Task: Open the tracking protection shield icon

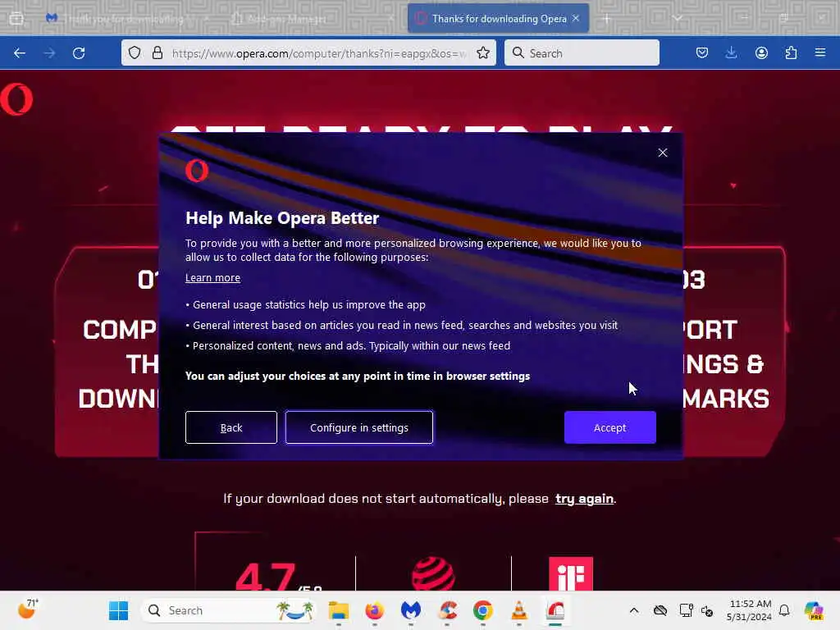Action: [x=135, y=52]
